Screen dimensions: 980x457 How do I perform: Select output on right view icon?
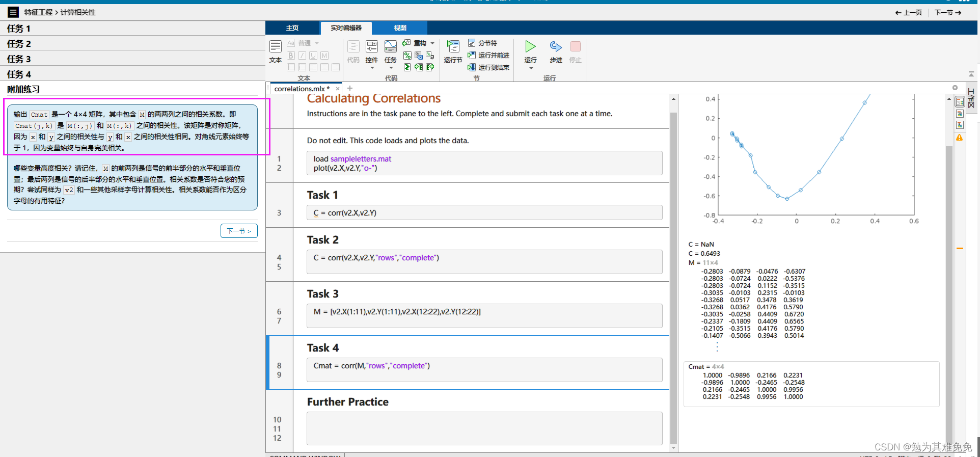click(x=960, y=102)
